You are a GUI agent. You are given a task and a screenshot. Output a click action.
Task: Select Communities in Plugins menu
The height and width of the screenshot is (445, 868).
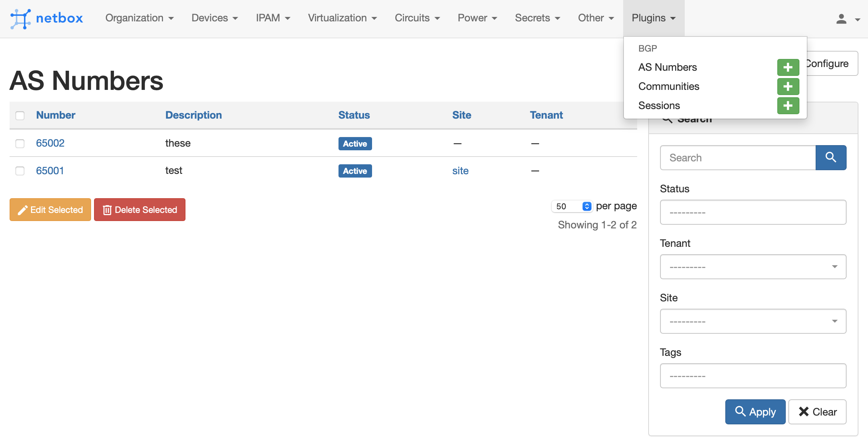669,87
